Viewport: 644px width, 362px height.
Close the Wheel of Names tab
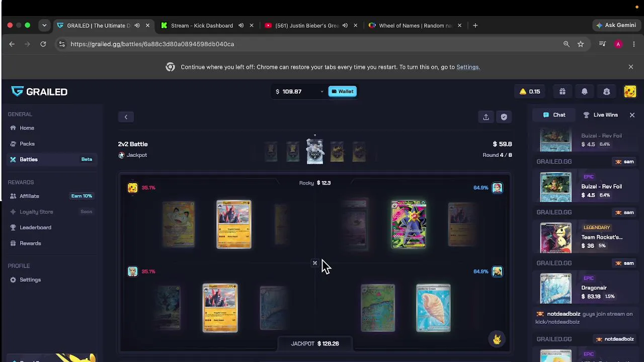(x=459, y=26)
